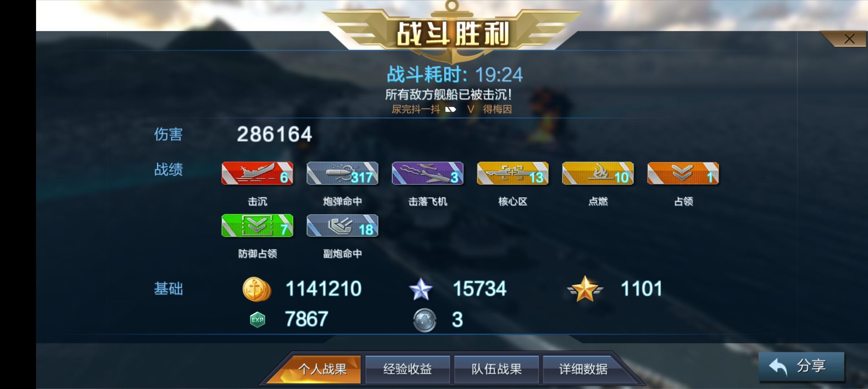
Task: Click the red 击沉 ship-sunk badge
Action: point(257,173)
